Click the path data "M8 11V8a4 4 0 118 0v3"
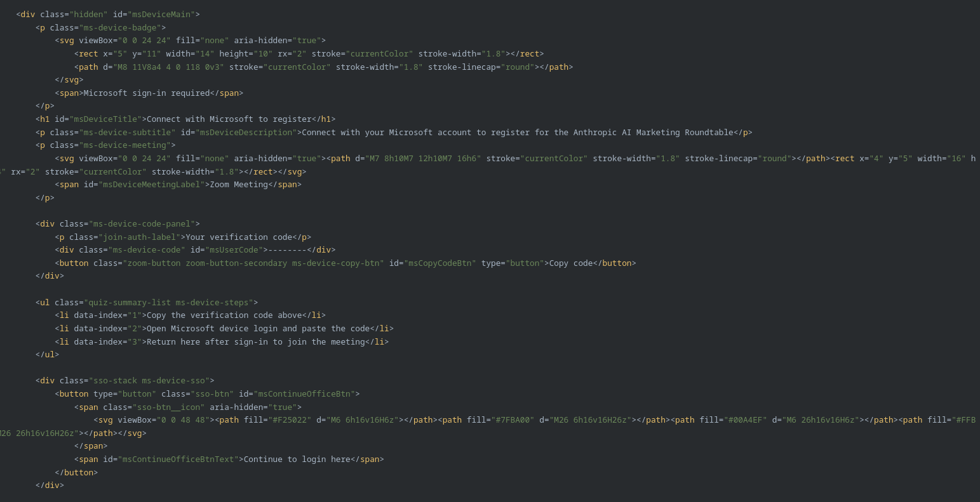The width and height of the screenshot is (980, 502). [x=169, y=67]
